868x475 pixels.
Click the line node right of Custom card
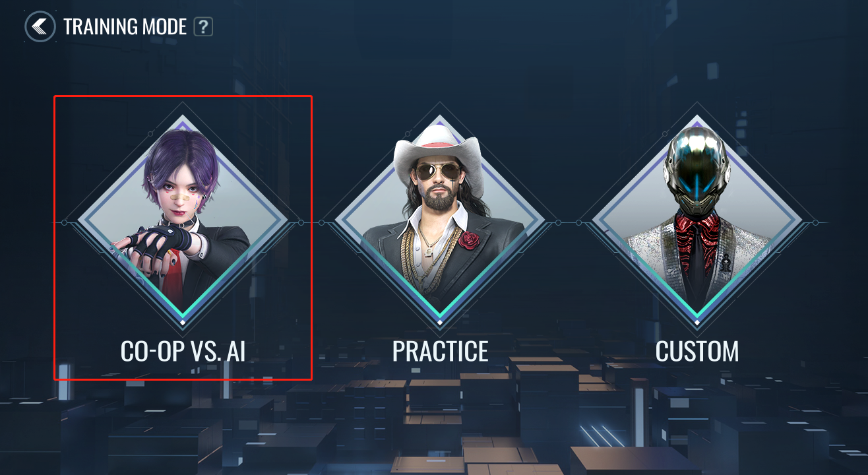(x=815, y=222)
